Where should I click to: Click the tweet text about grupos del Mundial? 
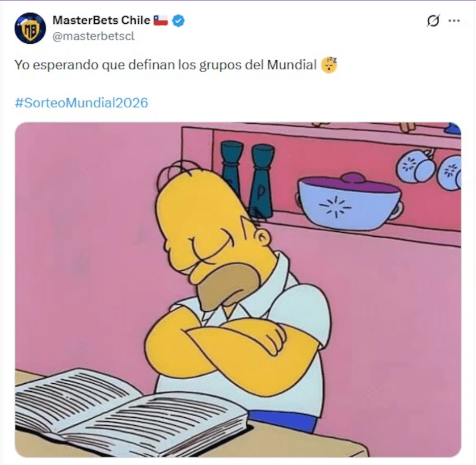tap(166, 65)
